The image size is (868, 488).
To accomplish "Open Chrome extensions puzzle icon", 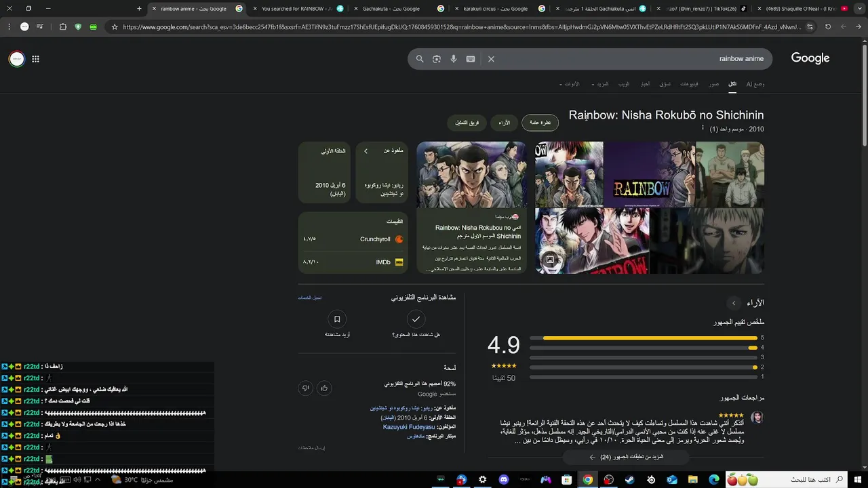I will (62, 27).
